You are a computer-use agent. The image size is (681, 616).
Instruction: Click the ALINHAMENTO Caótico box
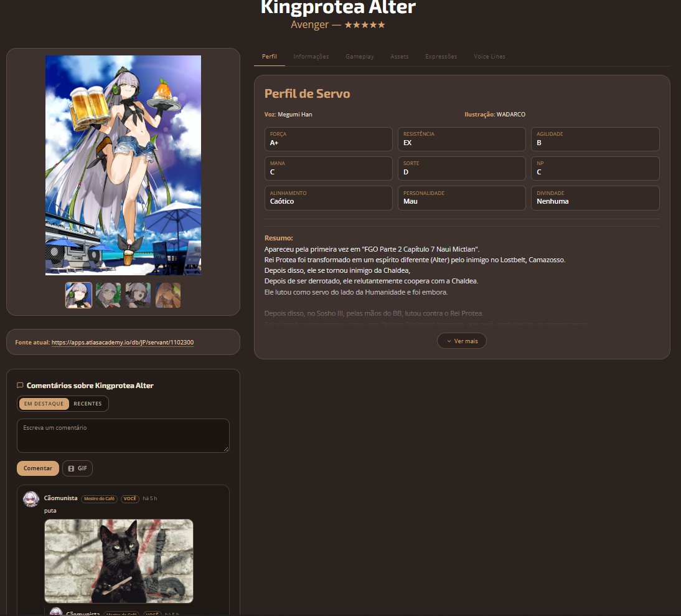click(328, 197)
